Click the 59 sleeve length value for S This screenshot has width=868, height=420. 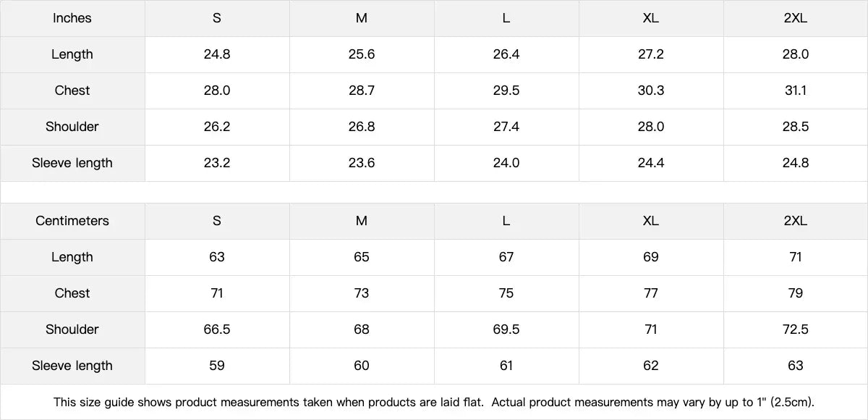point(217,366)
